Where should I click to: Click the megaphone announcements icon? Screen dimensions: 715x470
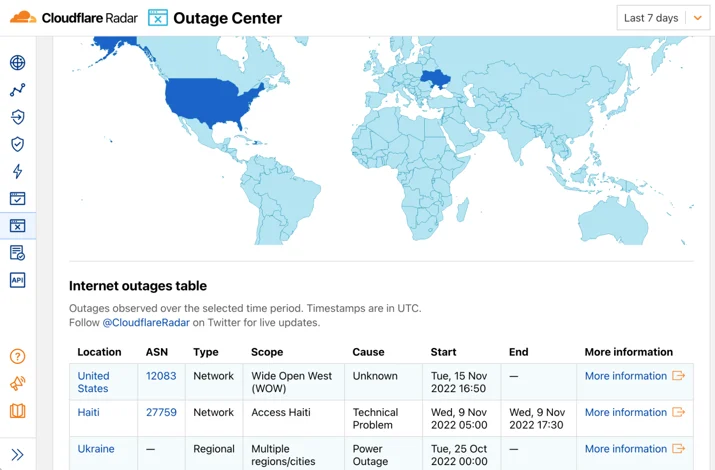(17, 383)
